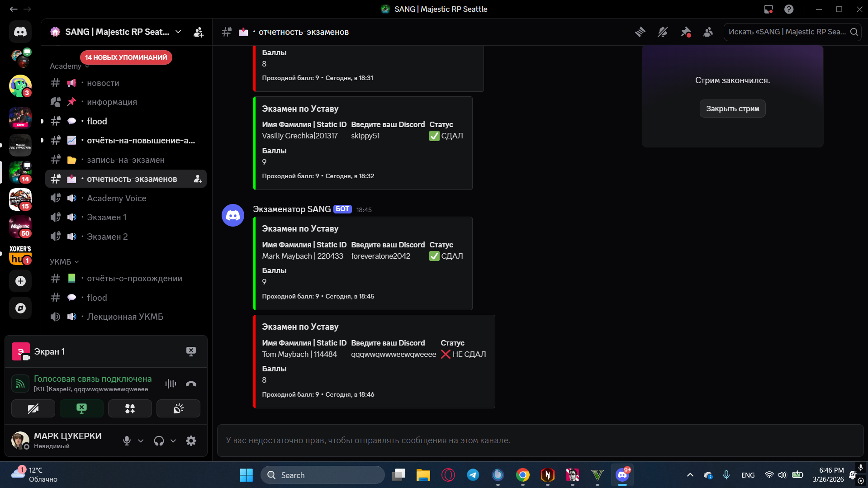Open Google Chrome from the taskbar

point(523,475)
